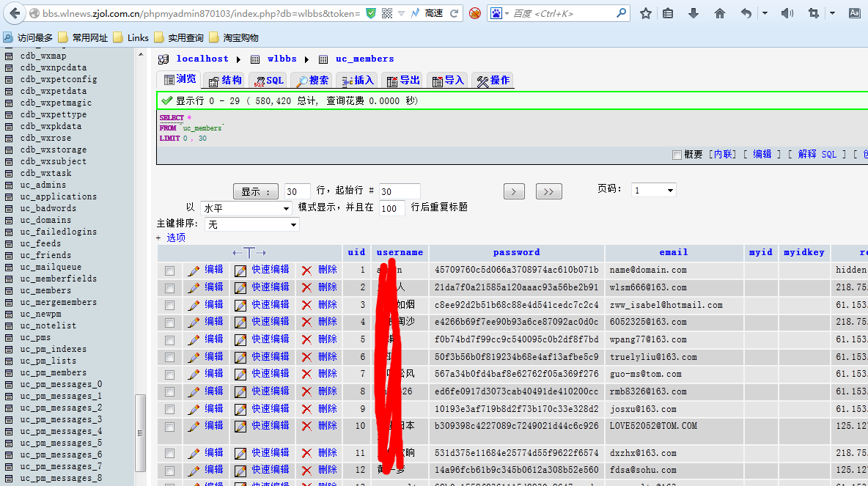The height and width of the screenshot is (486, 868).
Task: Click delete X icon for uid 5
Action: (306, 340)
